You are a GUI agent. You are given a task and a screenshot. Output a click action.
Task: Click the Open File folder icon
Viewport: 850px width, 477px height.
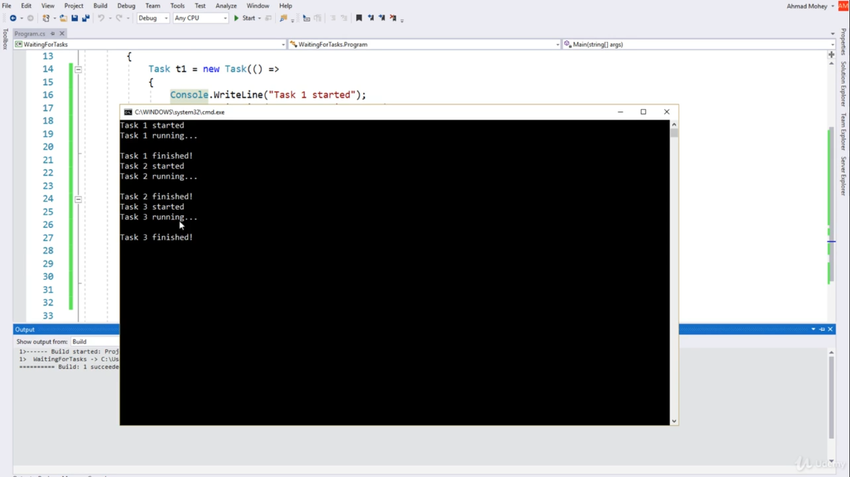(x=63, y=18)
